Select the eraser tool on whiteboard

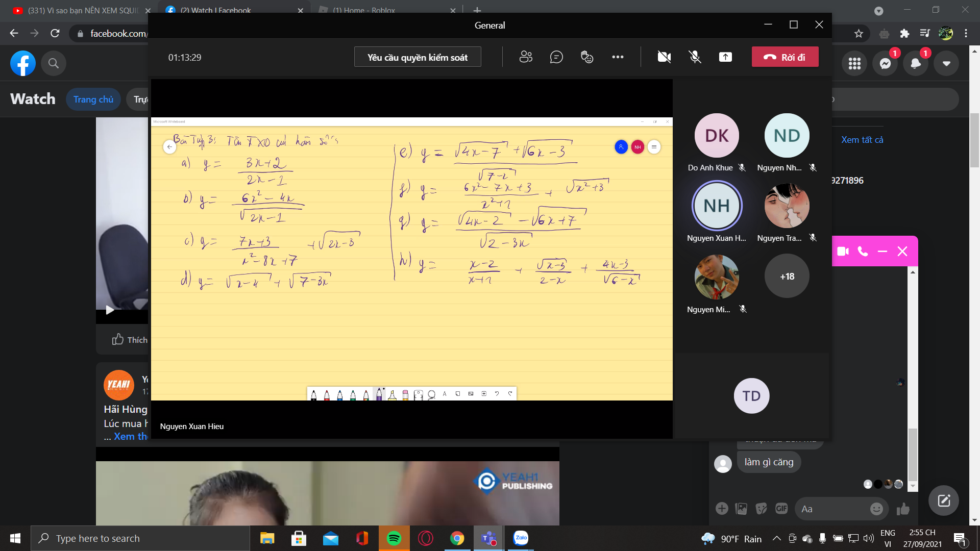pyautogui.click(x=405, y=394)
